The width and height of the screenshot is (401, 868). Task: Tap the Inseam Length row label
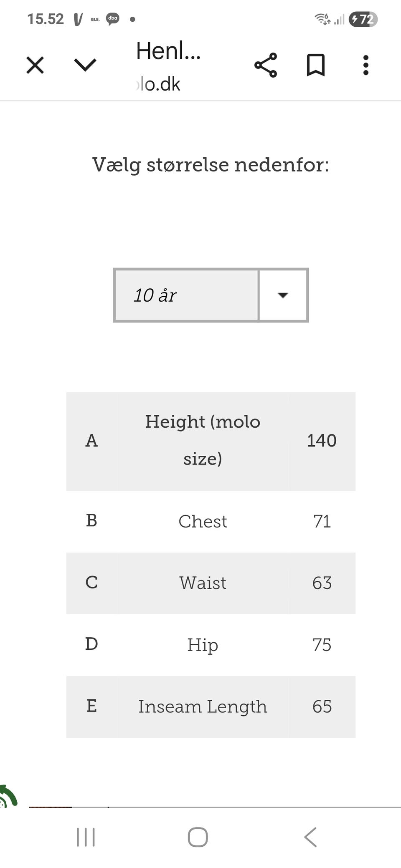203,707
